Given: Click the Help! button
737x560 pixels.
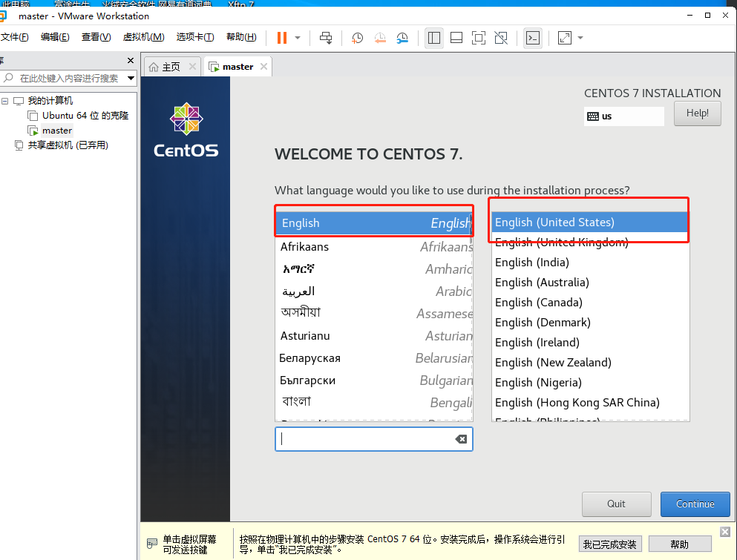Looking at the screenshot, I should tap(697, 113).
